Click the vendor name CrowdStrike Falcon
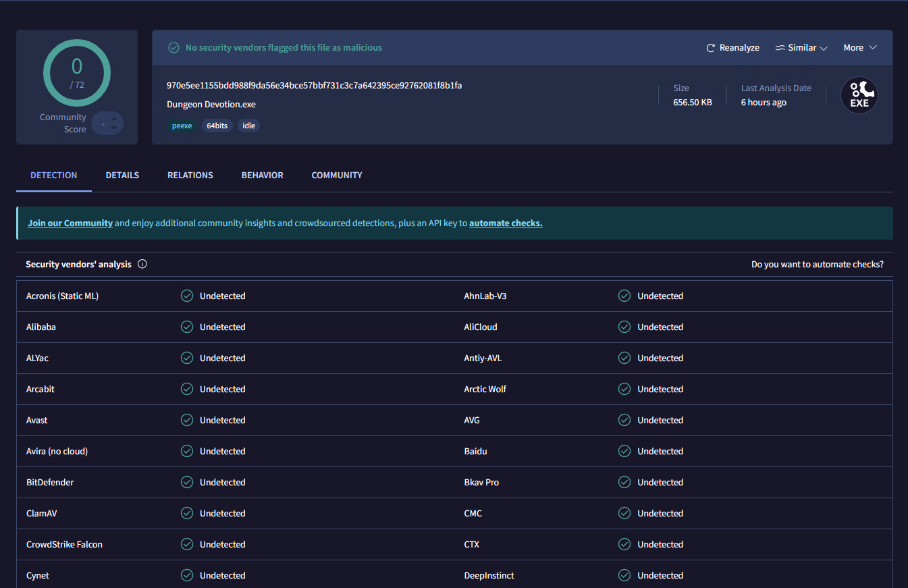The image size is (908, 588). (x=64, y=544)
